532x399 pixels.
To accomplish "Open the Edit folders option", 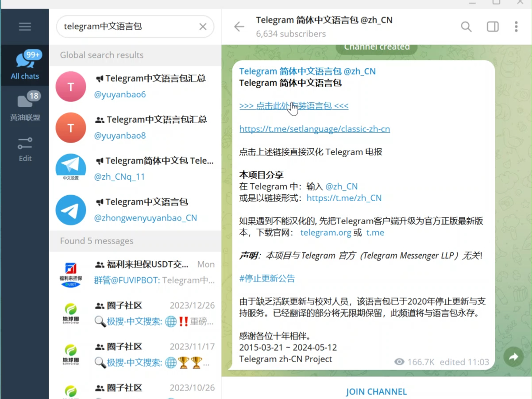I will pyautogui.click(x=25, y=149).
